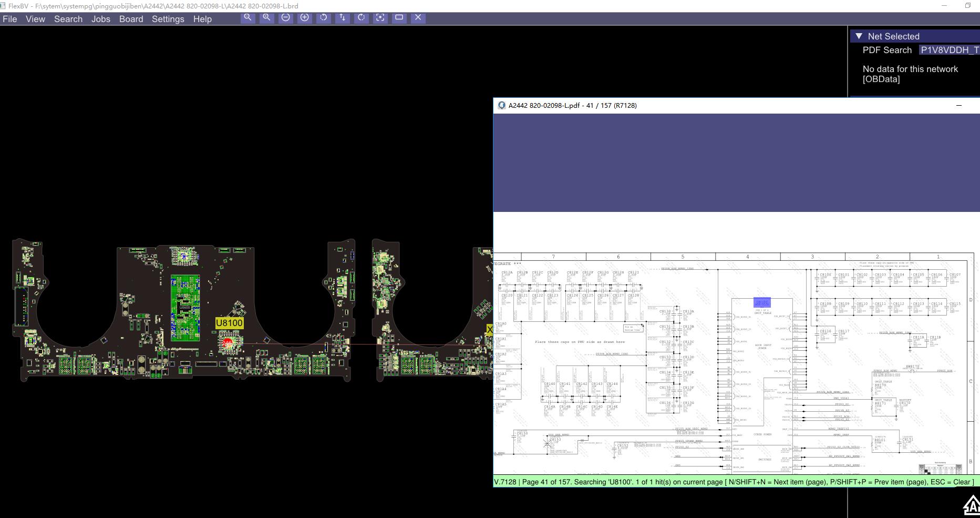Click the 'PDF Search' label
The width and height of the screenshot is (980, 518).
[887, 50]
